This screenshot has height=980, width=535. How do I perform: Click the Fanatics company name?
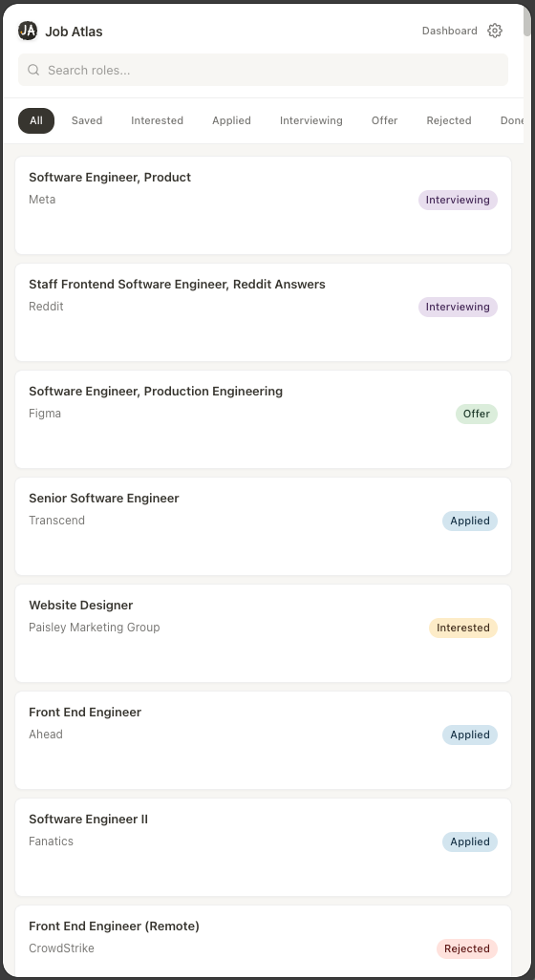pyautogui.click(x=52, y=841)
